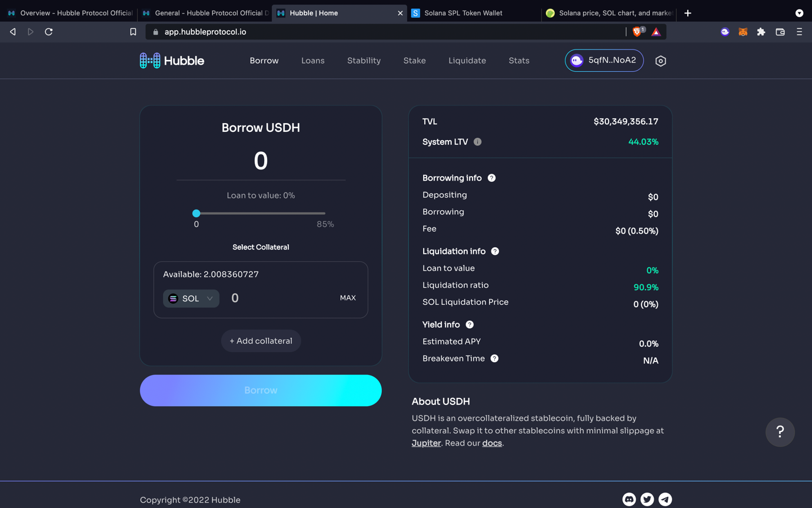Click the SOL collateral amount input field

(277, 298)
